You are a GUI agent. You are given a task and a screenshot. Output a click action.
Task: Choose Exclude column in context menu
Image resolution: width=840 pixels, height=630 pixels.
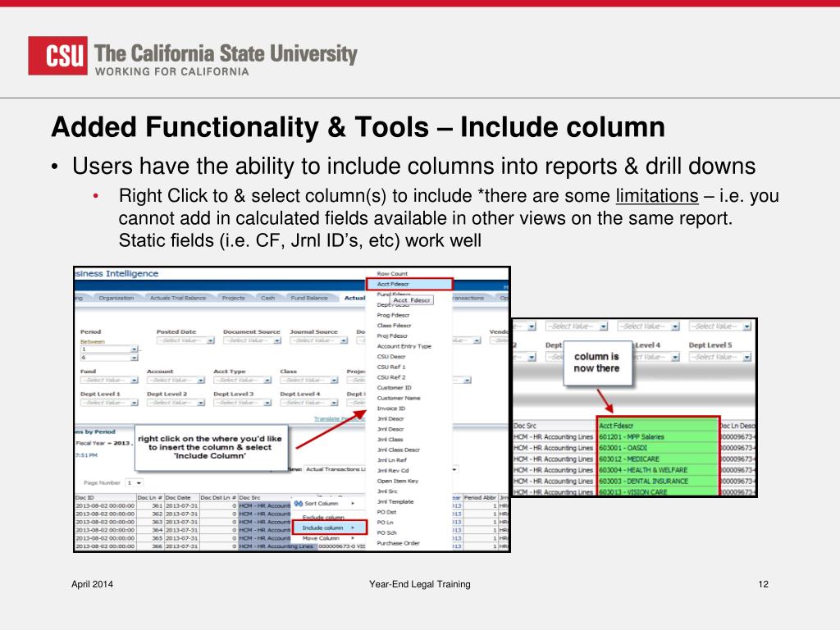[x=323, y=518]
